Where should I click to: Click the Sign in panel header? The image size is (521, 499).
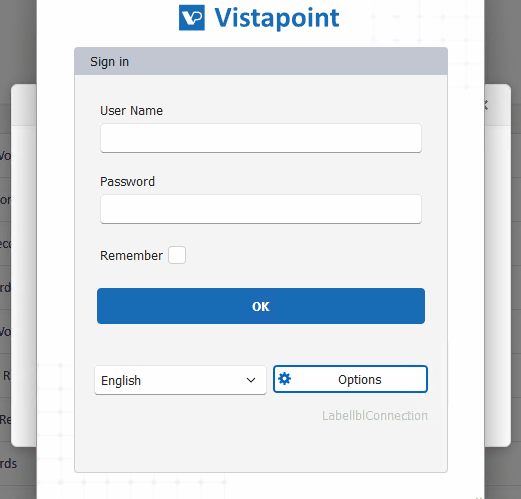click(261, 61)
